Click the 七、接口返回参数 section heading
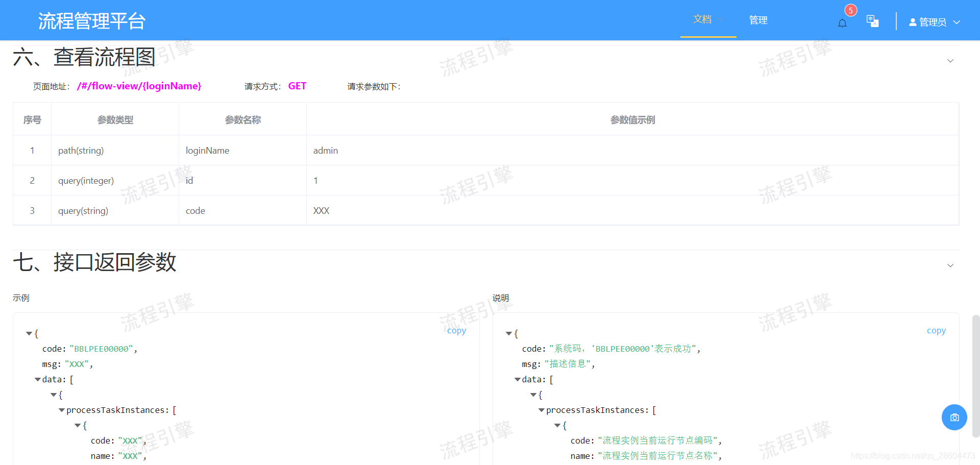This screenshot has height=465, width=980. pyautogui.click(x=94, y=262)
